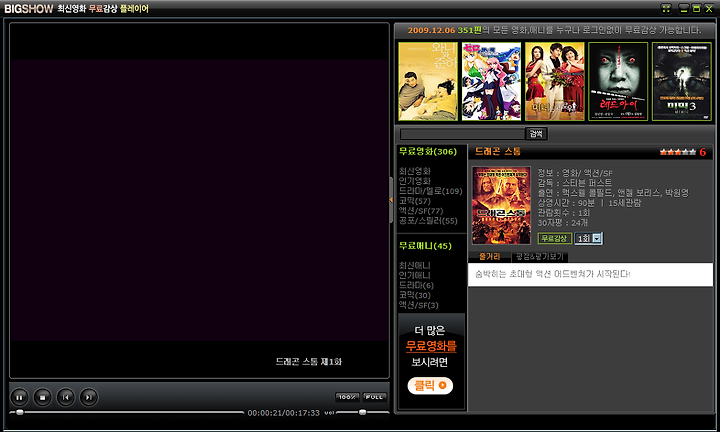Select 액션/SF(77) movie genre

(421, 211)
